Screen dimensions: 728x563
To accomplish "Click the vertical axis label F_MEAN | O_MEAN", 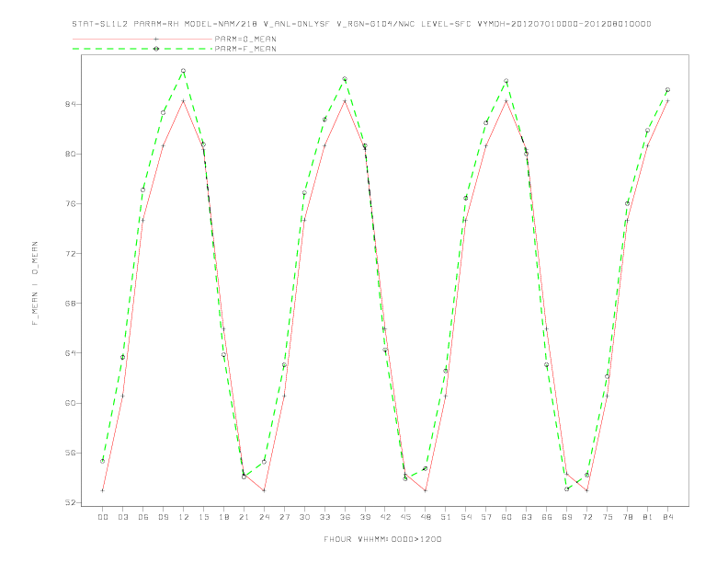I will pos(35,283).
